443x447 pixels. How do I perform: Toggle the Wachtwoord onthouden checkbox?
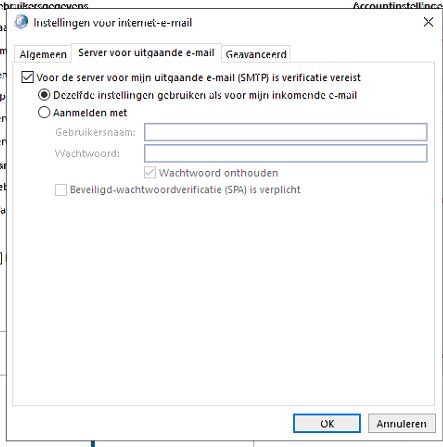150,173
